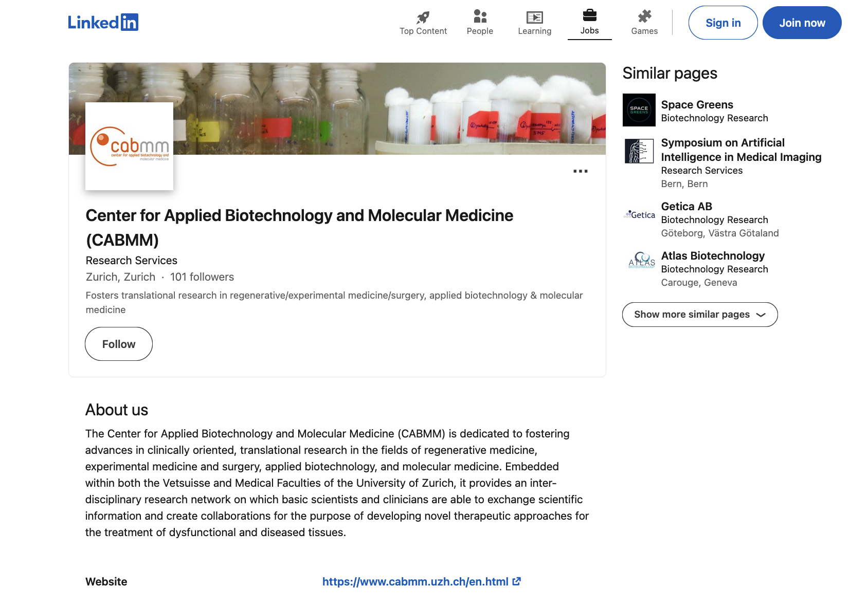Click 'Biotechnology Research' under Atlas Biotechnology
The width and height of the screenshot is (868, 605).
(714, 269)
